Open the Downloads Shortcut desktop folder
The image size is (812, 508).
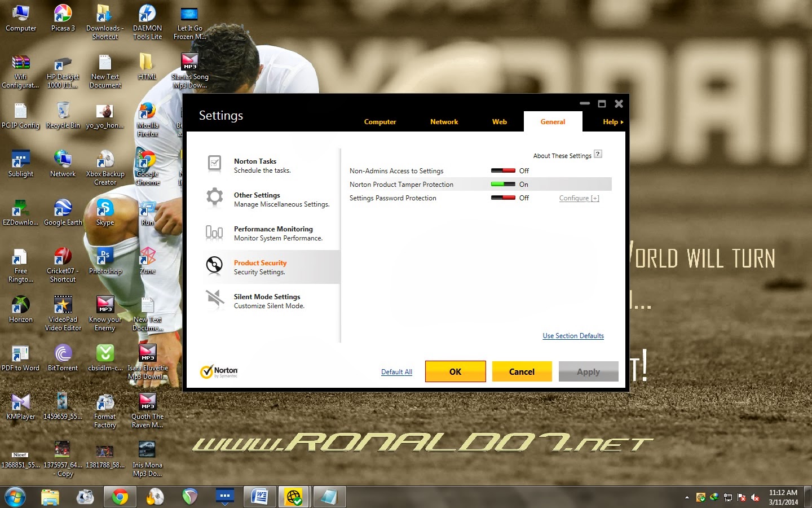tap(105, 22)
